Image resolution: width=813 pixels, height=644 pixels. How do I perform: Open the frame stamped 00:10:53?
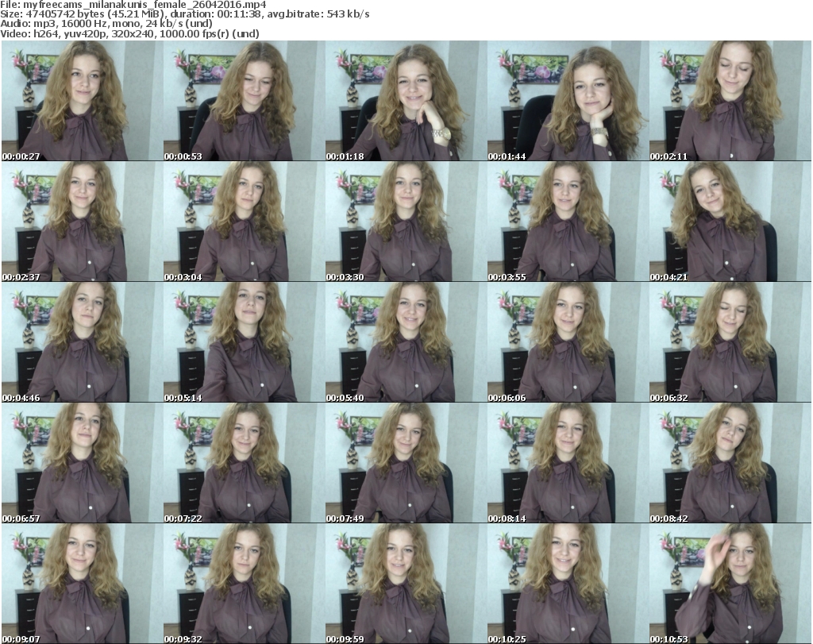730,584
